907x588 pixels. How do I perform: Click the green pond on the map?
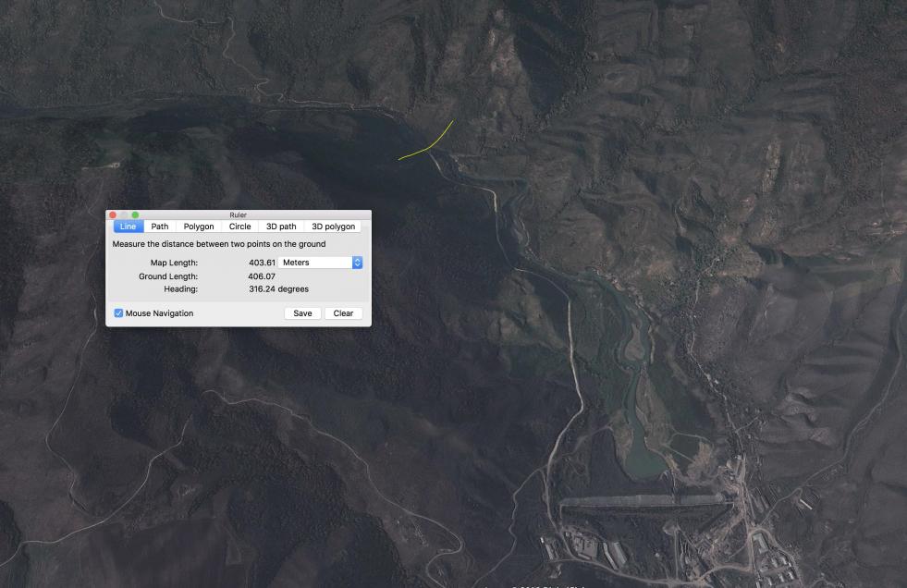click(x=644, y=458)
